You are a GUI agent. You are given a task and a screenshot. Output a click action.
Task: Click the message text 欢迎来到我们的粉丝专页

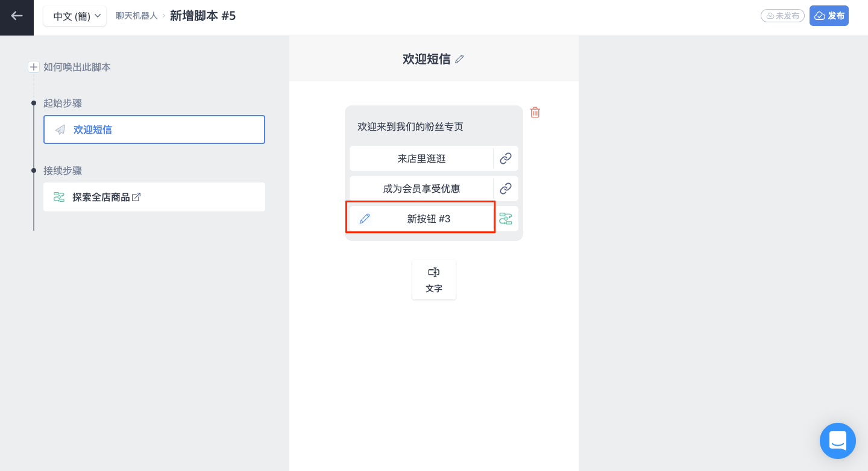(x=410, y=126)
